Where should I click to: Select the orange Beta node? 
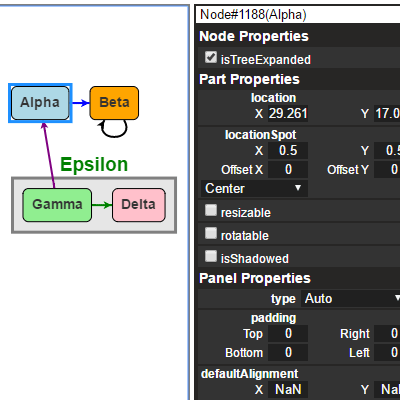114,103
